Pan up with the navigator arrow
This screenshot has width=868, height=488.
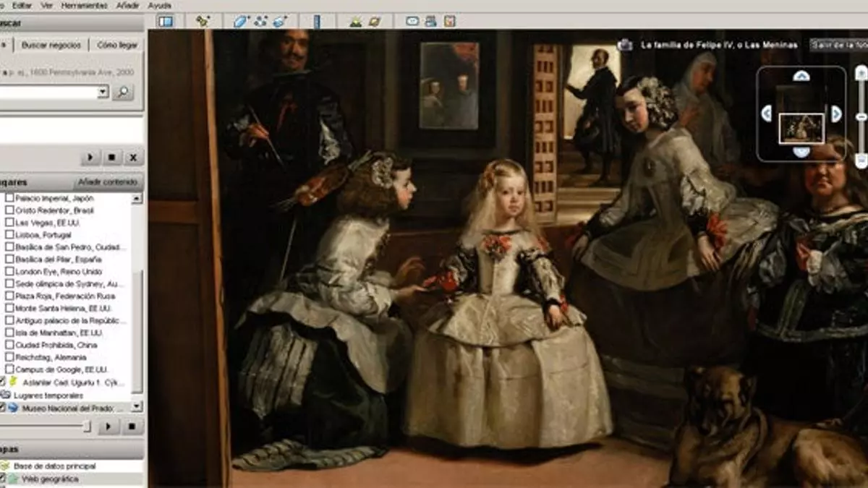801,76
